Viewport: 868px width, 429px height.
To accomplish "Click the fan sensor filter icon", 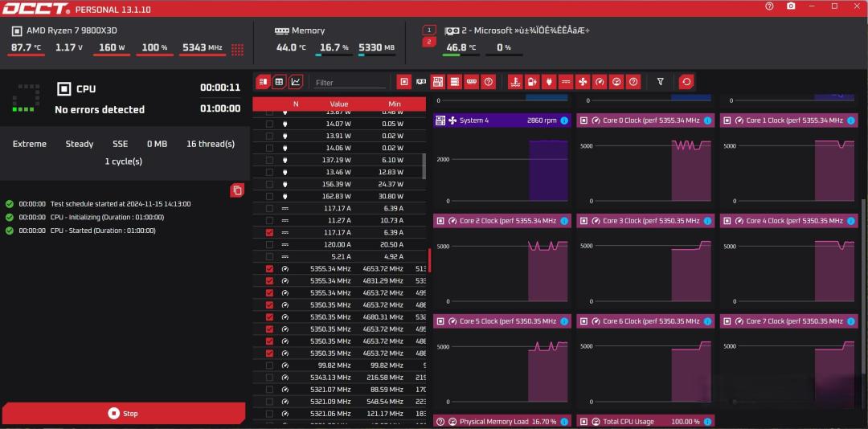I will pos(583,82).
